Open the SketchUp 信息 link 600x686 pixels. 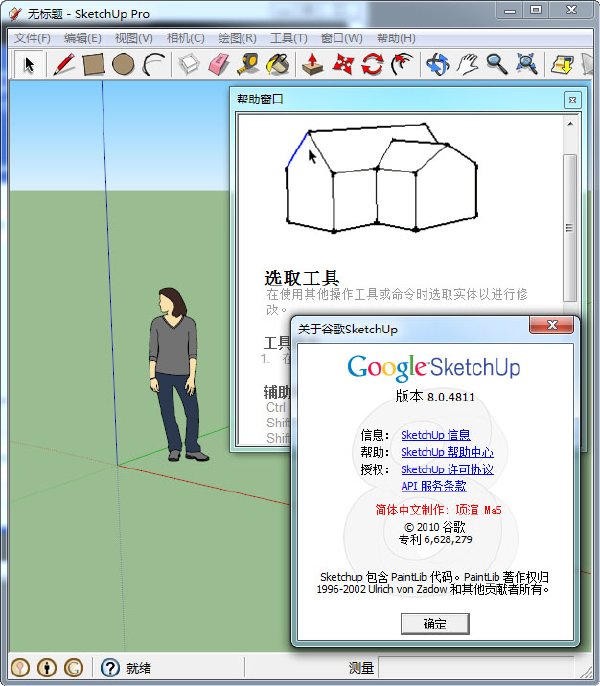pyautogui.click(x=436, y=435)
